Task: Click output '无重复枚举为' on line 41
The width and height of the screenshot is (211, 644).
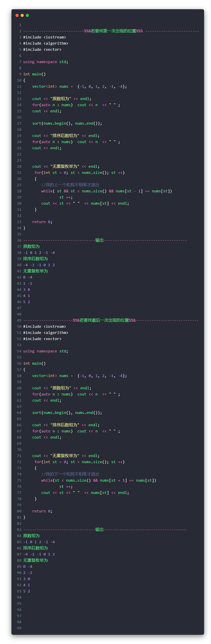Action: coord(36,271)
